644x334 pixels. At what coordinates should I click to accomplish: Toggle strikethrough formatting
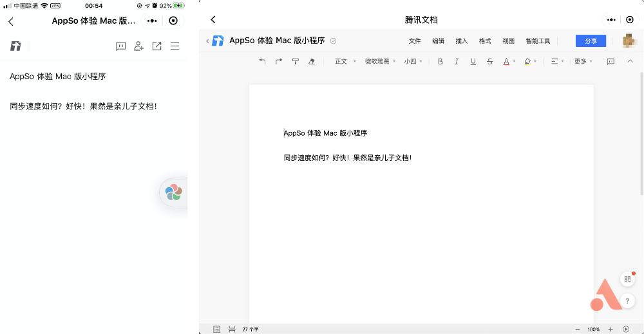coord(489,61)
